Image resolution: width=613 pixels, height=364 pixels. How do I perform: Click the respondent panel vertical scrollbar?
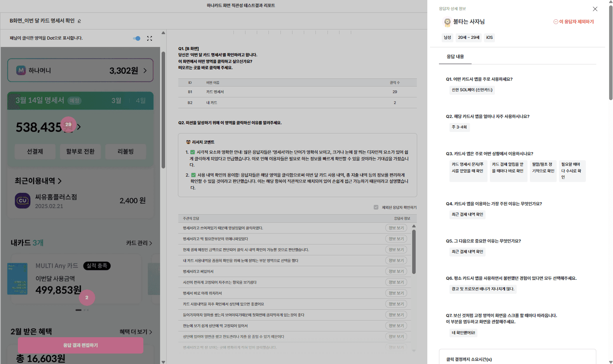(x=611, y=52)
